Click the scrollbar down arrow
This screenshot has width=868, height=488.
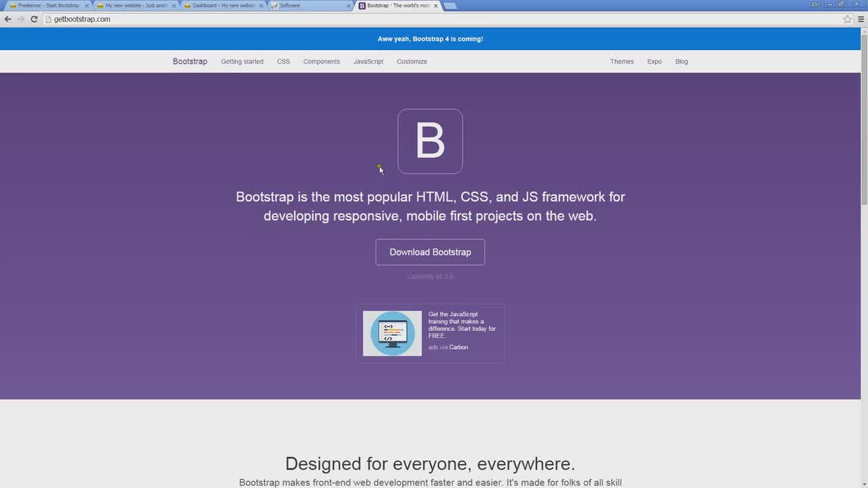tap(864, 484)
